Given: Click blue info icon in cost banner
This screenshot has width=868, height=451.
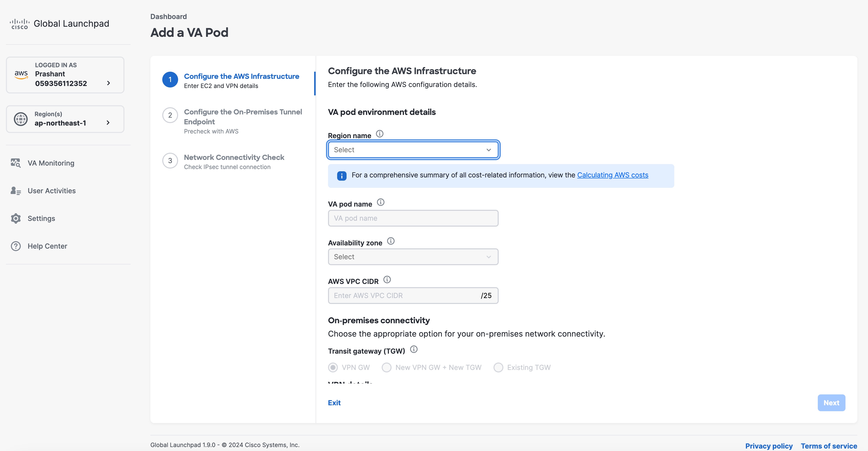Looking at the screenshot, I should coord(341,176).
